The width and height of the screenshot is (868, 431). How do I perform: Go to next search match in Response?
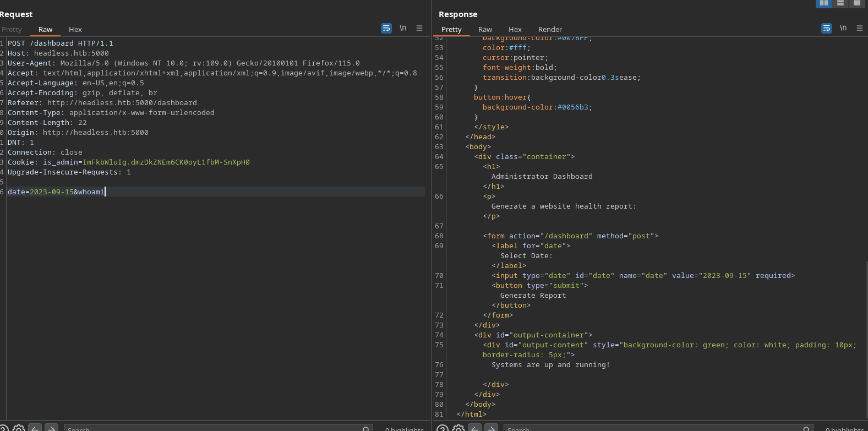[x=491, y=428]
